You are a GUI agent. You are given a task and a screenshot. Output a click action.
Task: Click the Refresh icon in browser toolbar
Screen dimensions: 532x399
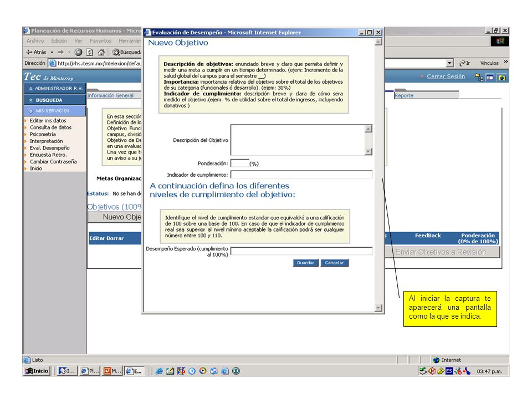click(x=90, y=52)
